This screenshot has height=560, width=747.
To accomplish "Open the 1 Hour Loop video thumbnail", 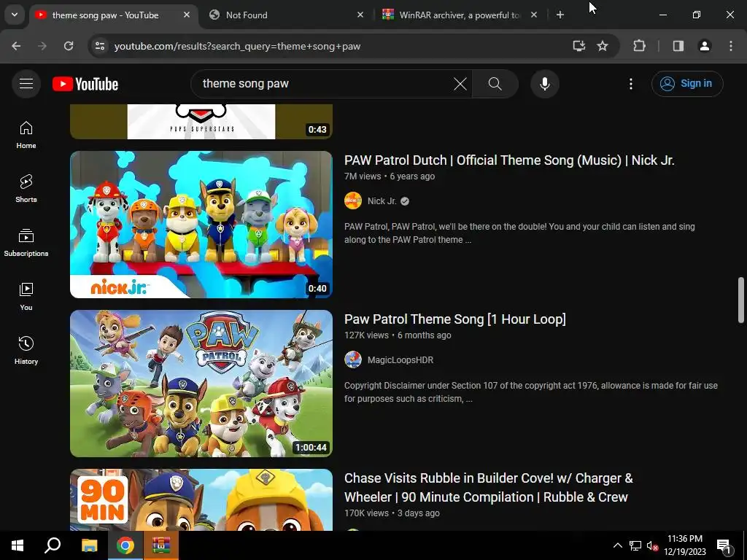I will click(x=201, y=384).
